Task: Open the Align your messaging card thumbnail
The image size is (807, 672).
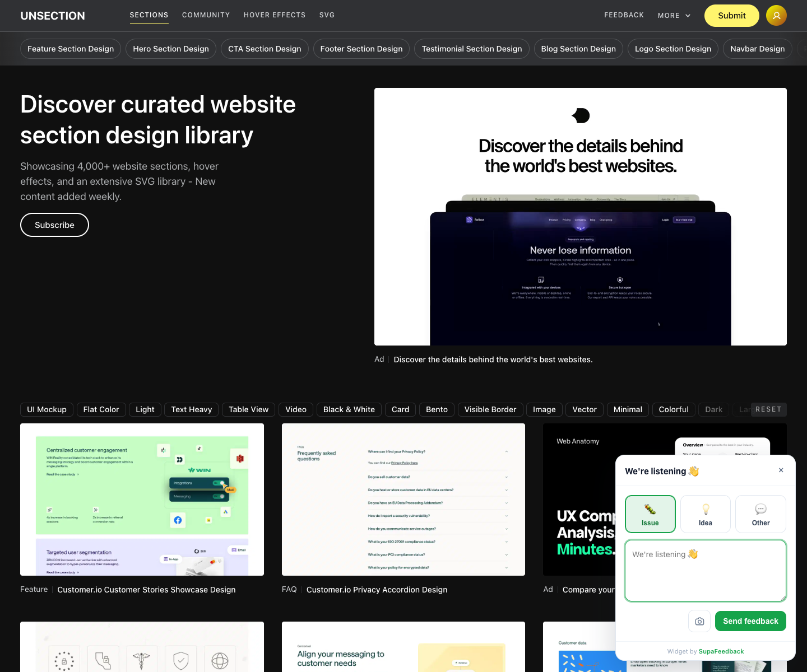Action: click(403, 647)
